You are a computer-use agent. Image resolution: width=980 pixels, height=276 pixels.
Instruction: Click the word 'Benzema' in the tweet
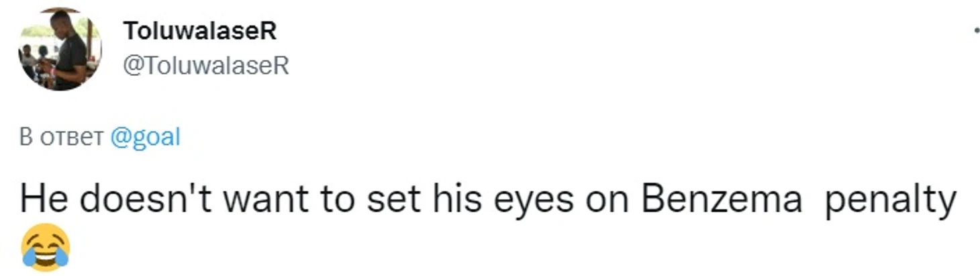722,199
